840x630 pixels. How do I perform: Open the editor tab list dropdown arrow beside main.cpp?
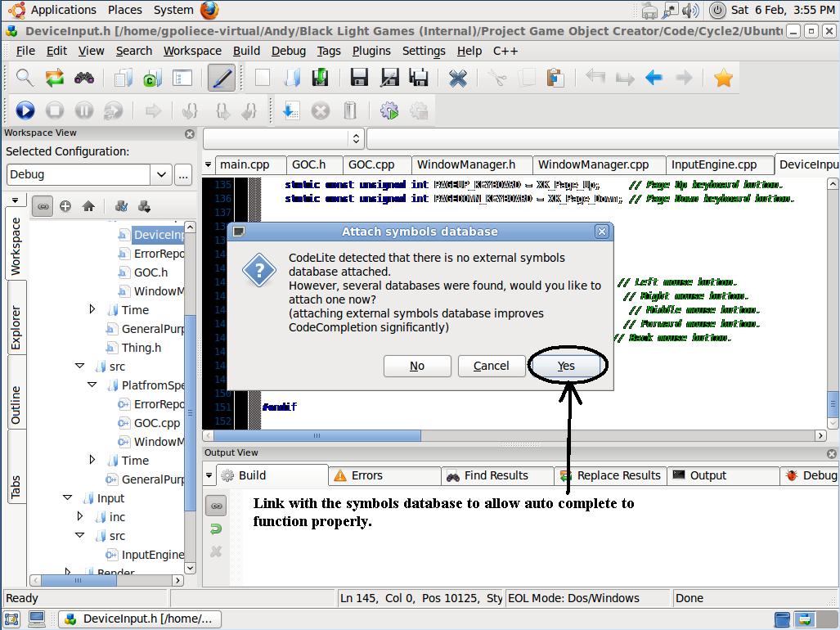[x=208, y=164]
